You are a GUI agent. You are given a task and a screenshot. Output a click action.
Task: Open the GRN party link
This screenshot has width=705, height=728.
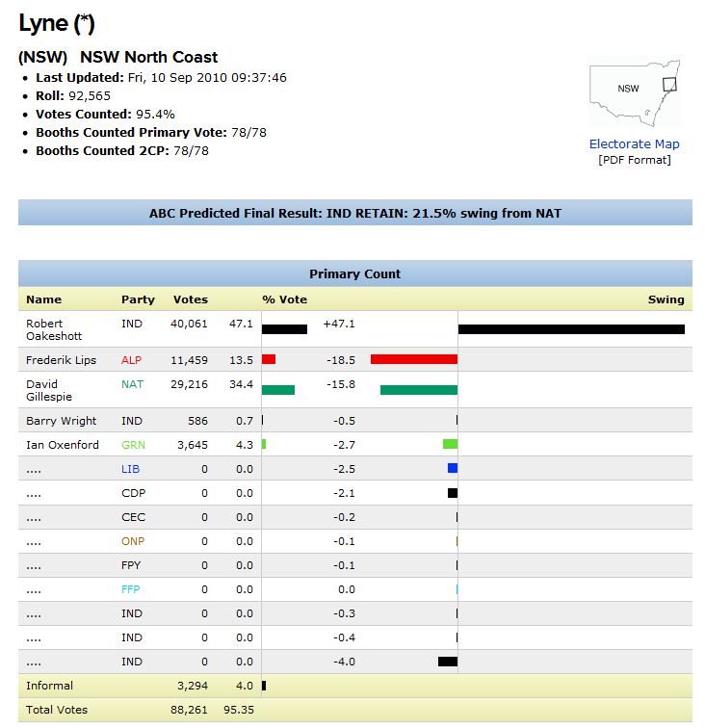(134, 445)
